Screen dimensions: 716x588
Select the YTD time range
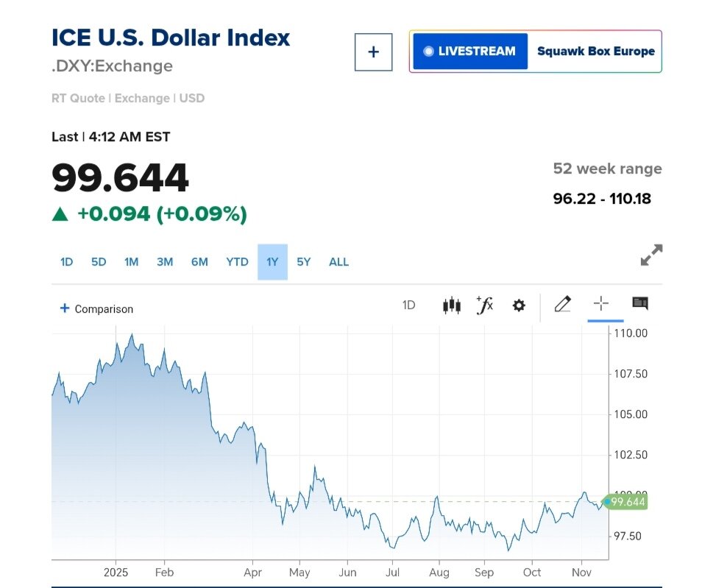click(x=237, y=262)
